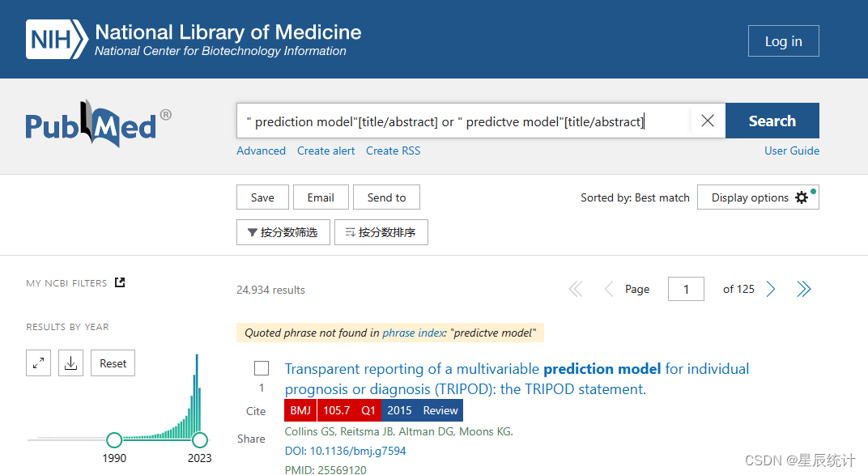This screenshot has width=868, height=475.
Task: Select the TRIPOD article checkbox
Action: pyautogui.click(x=262, y=369)
